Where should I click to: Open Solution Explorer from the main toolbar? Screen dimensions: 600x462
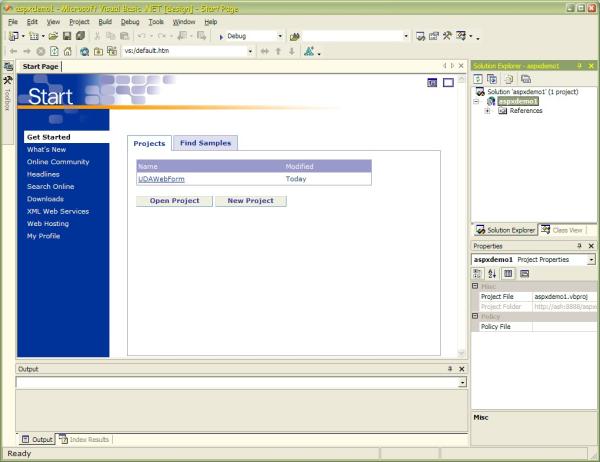pos(420,36)
